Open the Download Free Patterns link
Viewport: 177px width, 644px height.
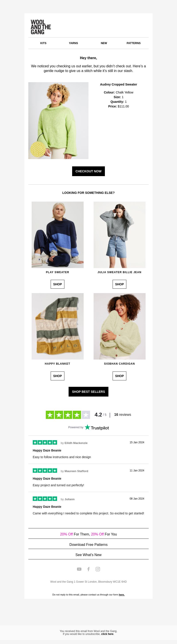88,545
